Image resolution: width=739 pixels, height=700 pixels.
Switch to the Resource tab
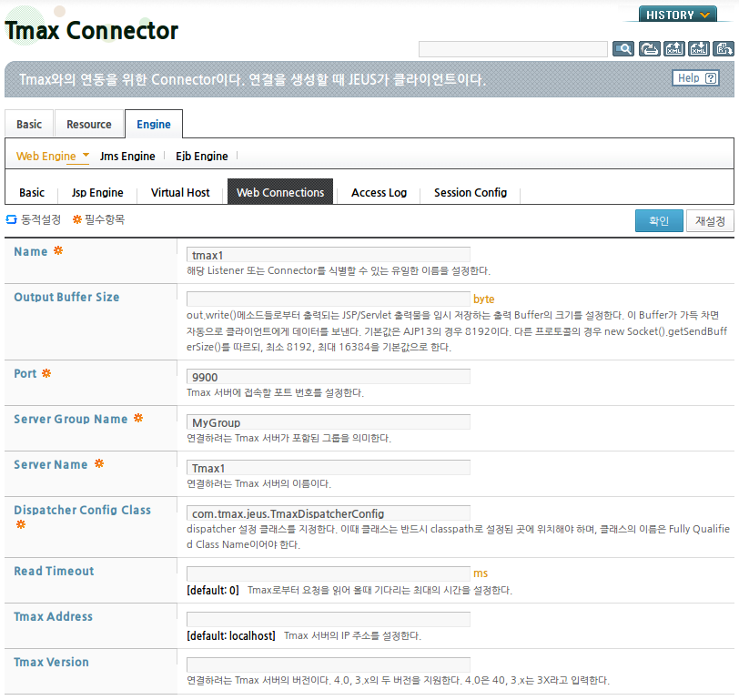pyautogui.click(x=89, y=124)
